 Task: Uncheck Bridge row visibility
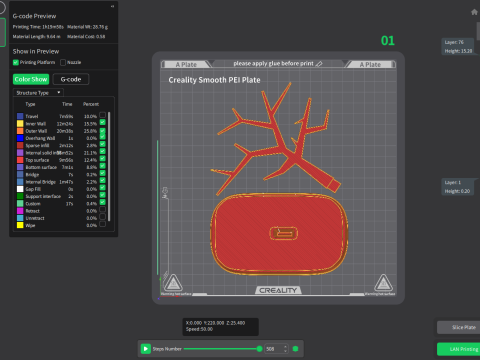click(103, 173)
